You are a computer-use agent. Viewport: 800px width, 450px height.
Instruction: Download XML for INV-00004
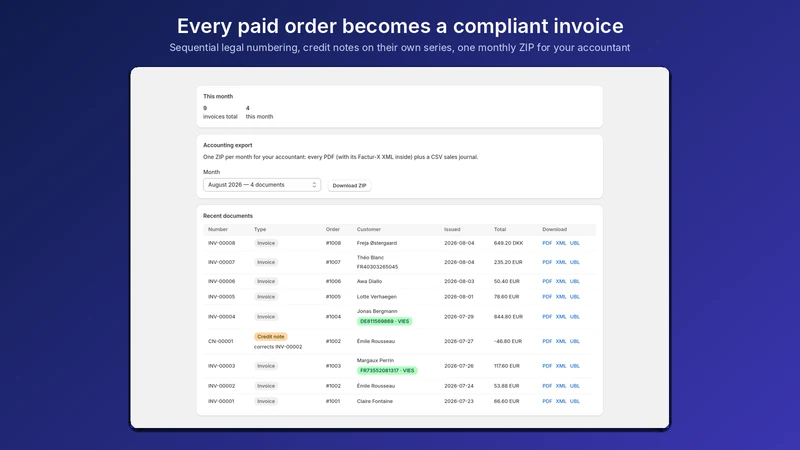pyautogui.click(x=561, y=317)
